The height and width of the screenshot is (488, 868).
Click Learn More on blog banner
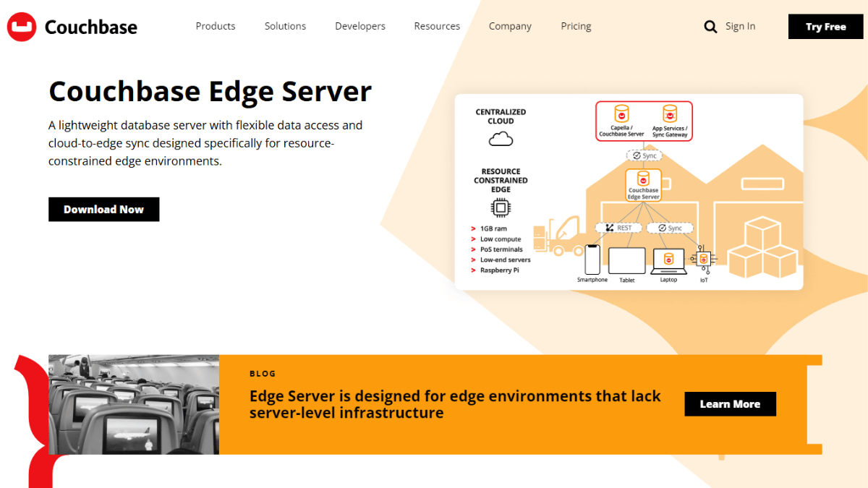730,404
